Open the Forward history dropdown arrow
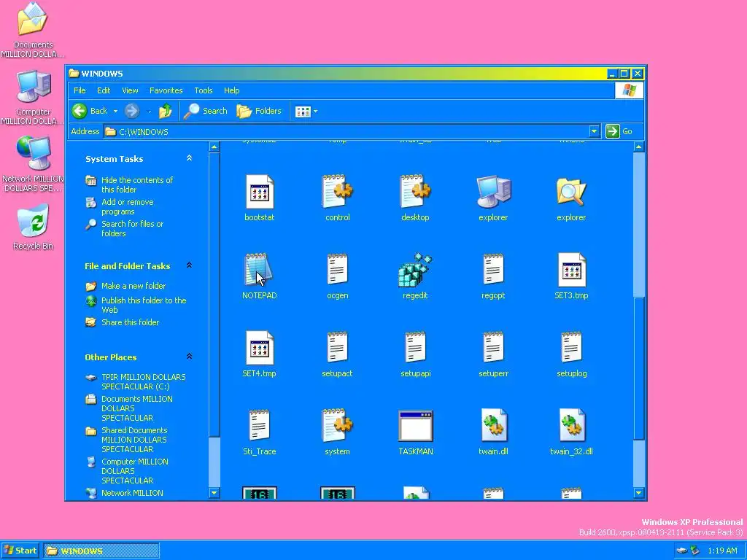 point(149,112)
